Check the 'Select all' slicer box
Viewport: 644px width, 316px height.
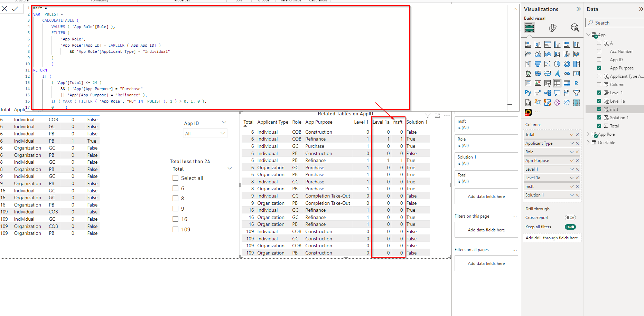[x=176, y=178]
